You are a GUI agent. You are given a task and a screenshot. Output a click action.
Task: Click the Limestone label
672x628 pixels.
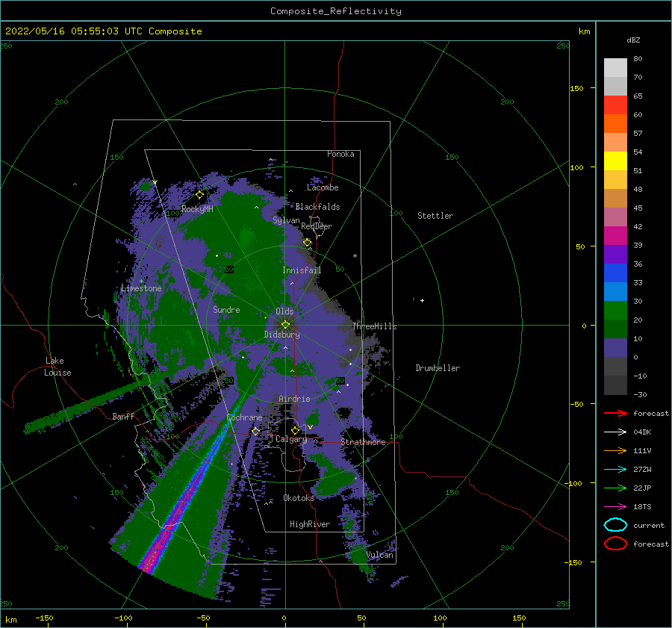141,288
